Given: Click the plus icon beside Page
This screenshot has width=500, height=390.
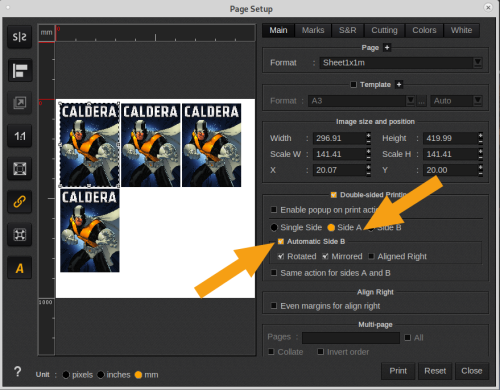Looking at the screenshot, I should 387,48.
